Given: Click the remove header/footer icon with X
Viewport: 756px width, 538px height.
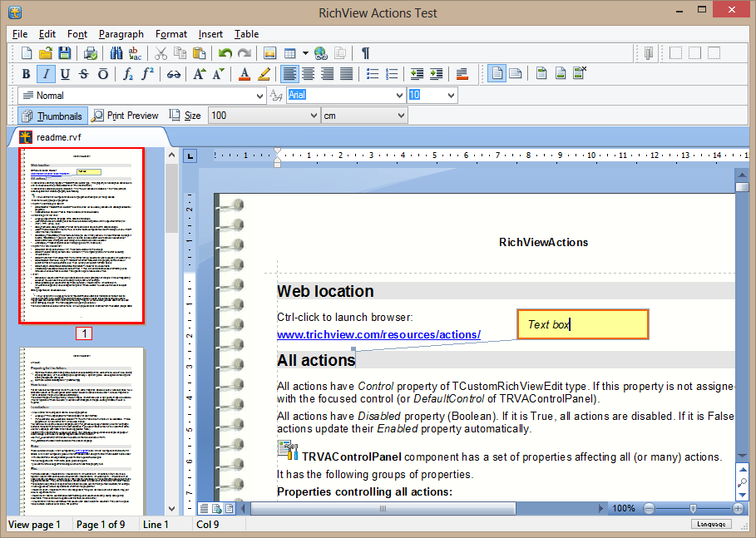Looking at the screenshot, I should pyautogui.click(x=580, y=73).
